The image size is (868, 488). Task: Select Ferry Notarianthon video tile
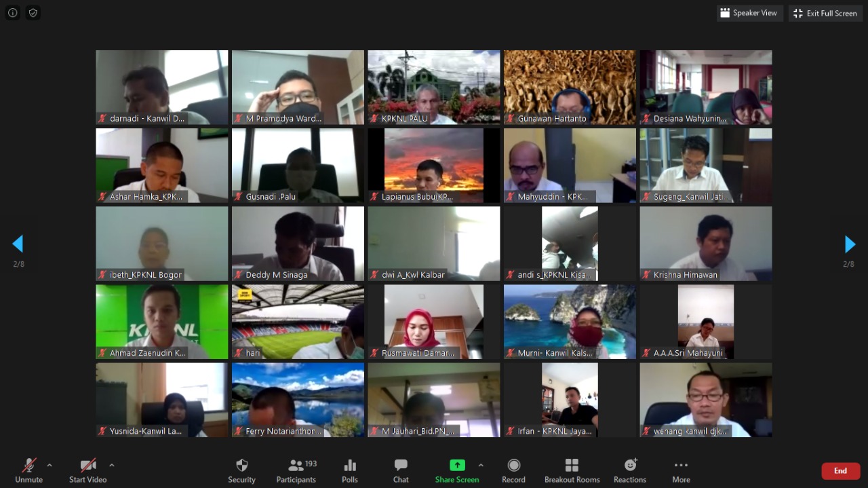pos(298,400)
